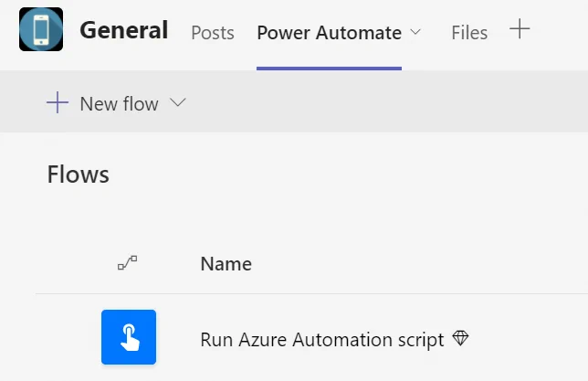The height and width of the screenshot is (381, 588).
Task: Select the Power Automate tab
Action: (x=329, y=33)
